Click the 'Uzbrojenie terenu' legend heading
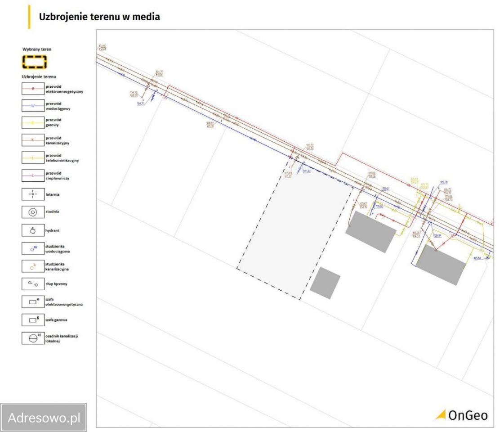The image size is (504, 432). coord(39,76)
